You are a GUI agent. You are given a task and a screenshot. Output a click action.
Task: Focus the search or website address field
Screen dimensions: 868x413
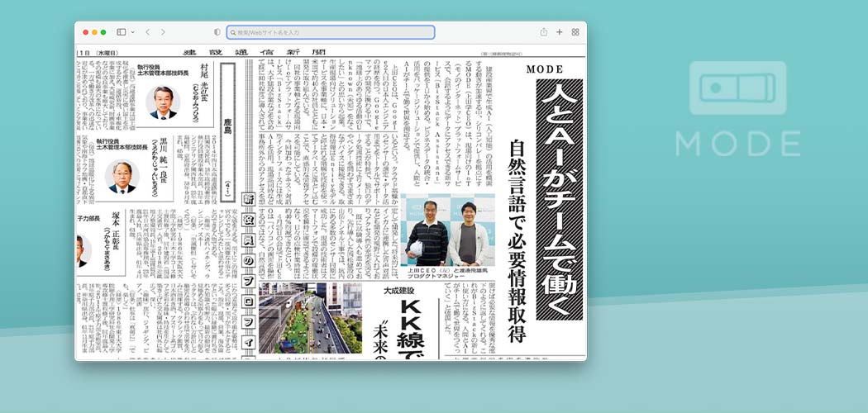click(331, 32)
